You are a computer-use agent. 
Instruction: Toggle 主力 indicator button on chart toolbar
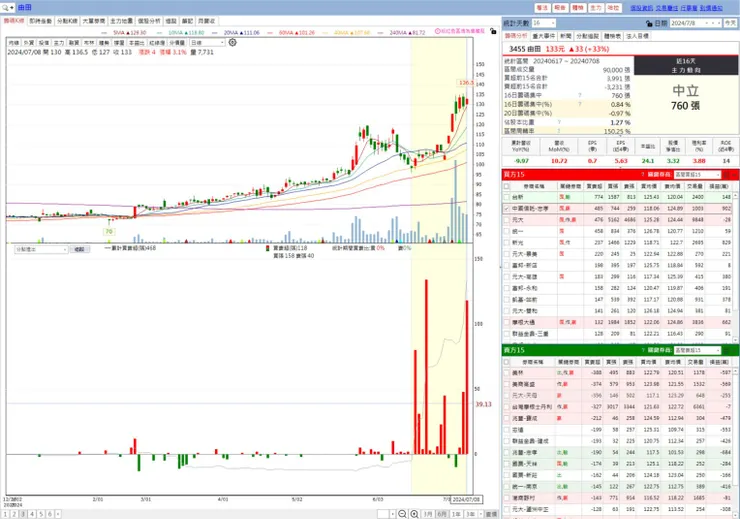pos(59,42)
